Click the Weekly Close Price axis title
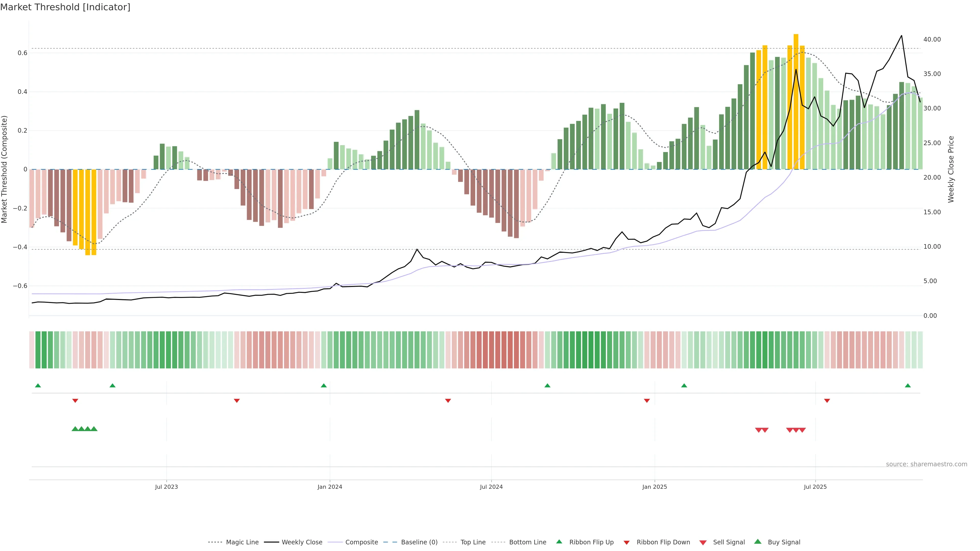 [x=951, y=169]
